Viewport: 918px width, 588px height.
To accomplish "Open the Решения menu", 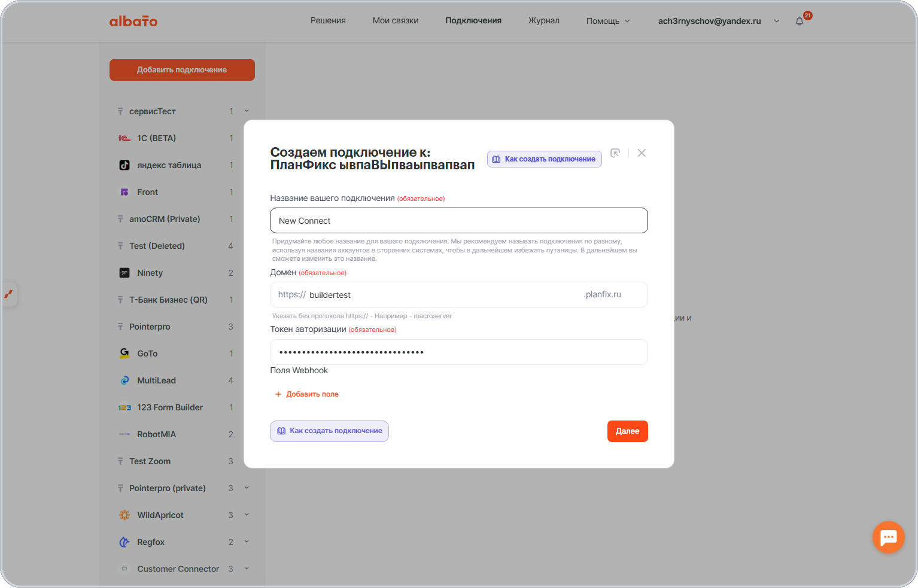I will pos(328,20).
